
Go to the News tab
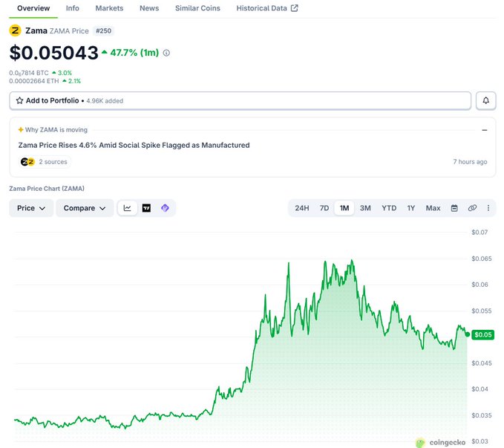(x=149, y=8)
